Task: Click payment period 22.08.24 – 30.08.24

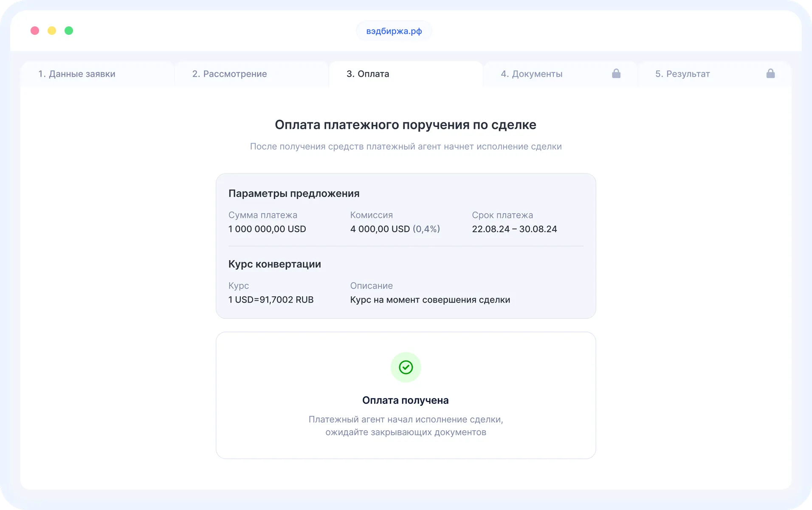Action: (x=515, y=229)
